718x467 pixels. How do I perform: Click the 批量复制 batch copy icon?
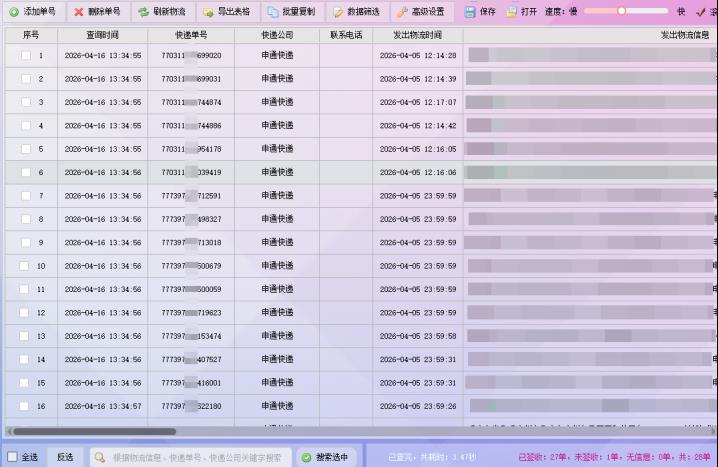click(x=272, y=12)
